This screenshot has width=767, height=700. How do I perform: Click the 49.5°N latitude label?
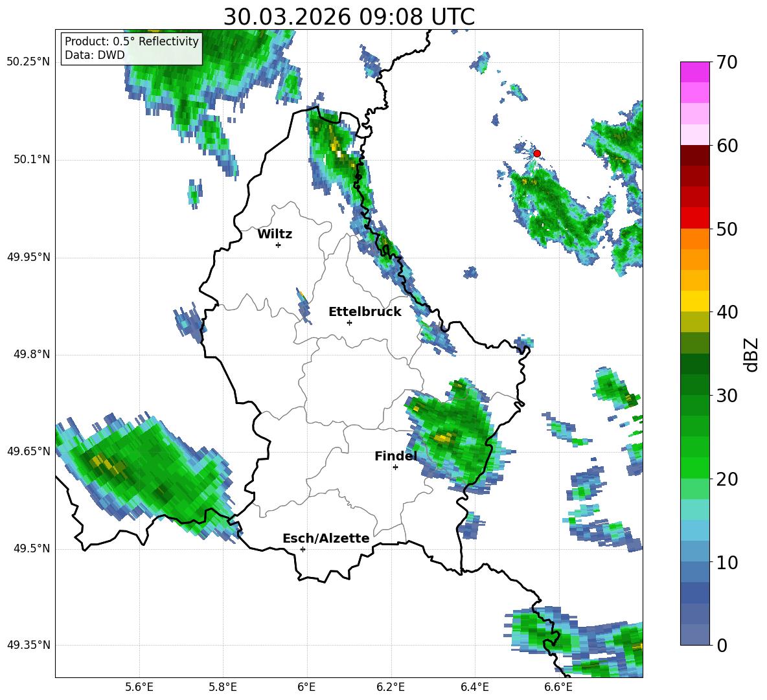pyautogui.click(x=31, y=549)
